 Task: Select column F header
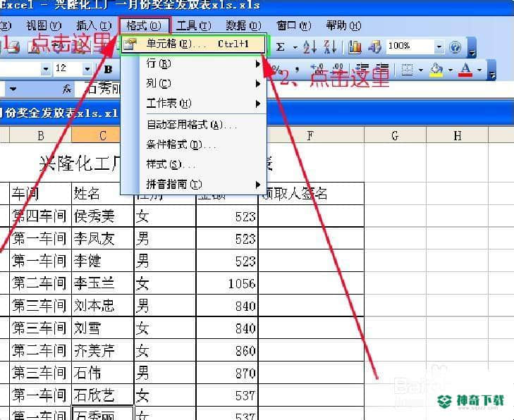tap(310, 135)
